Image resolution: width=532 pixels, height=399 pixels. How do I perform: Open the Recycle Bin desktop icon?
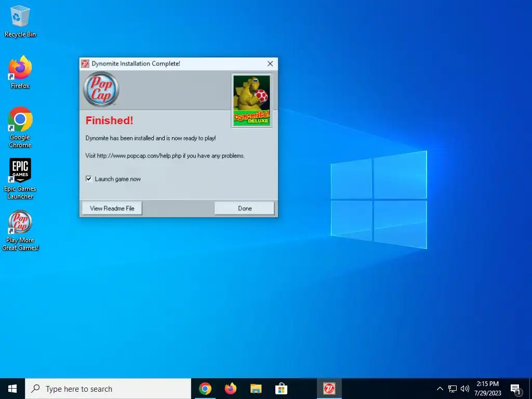pos(20,21)
